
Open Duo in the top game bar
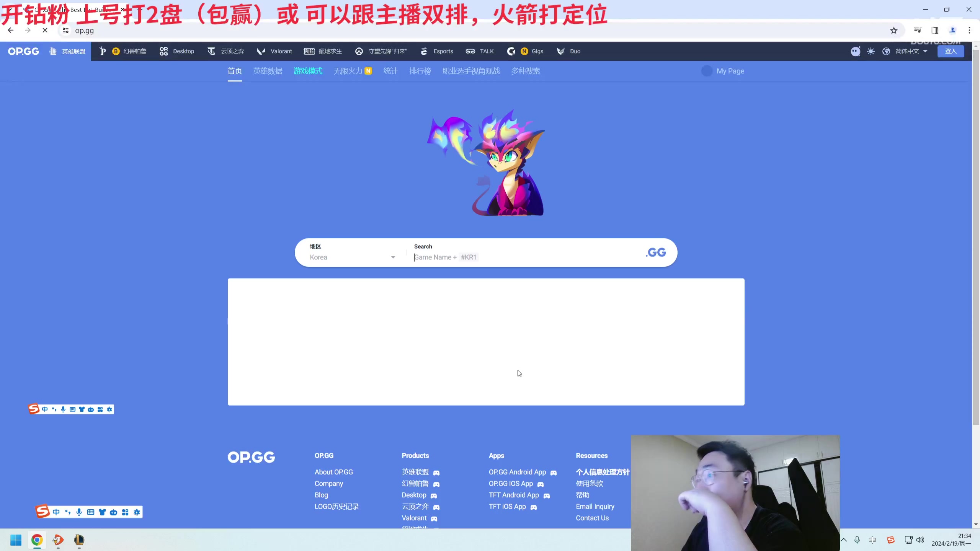point(568,51)
